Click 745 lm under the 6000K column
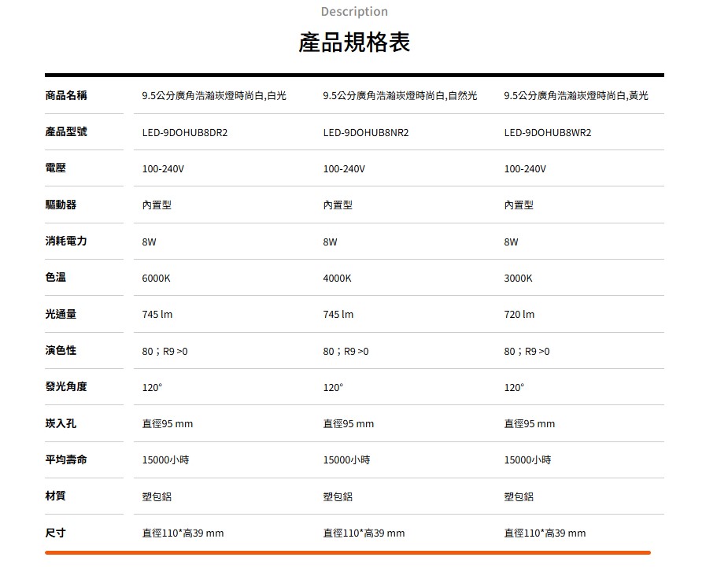The height and width of the screenshot is (572, 728). coord(157,314)
